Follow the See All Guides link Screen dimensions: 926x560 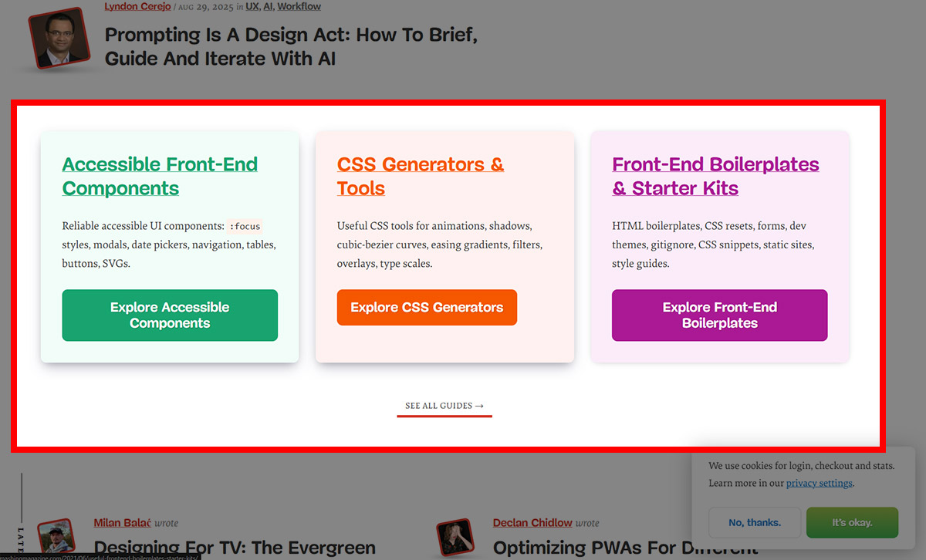[x=444, y=406]
